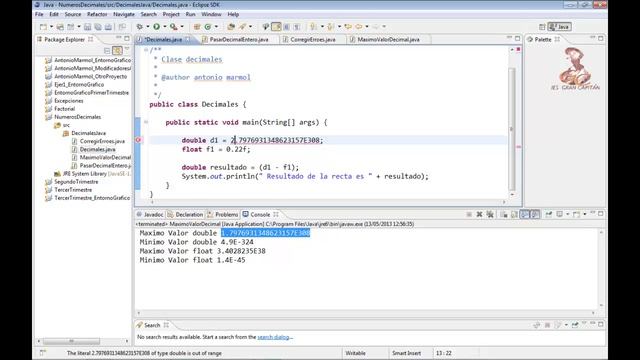The image size is (640, 360).
Task: Toggle Scroll Lock in Console toolbar
Action: pos(514,214)
